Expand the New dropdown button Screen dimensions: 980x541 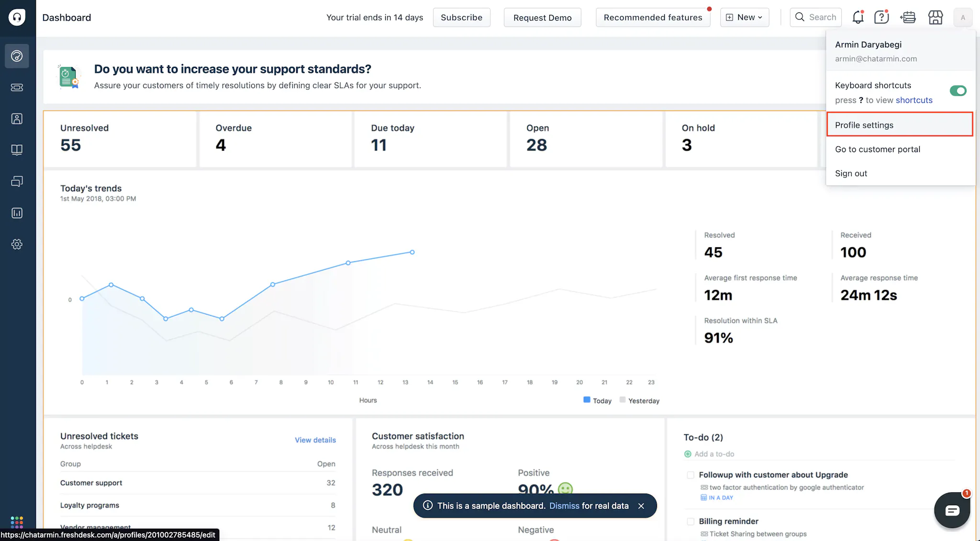pyautogui.click(x=744, y=18)
